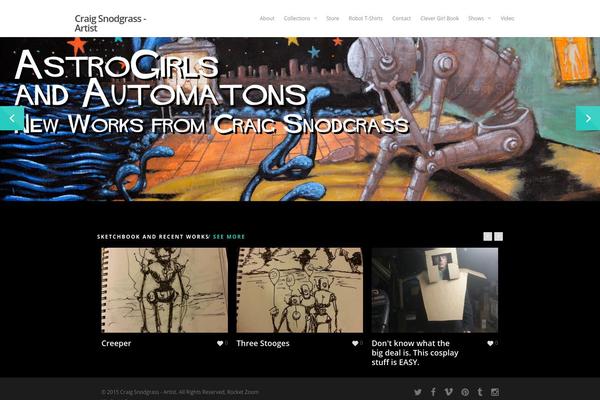Open the Shows menu item
Viewport: 600px width, 400px height.
pyautogui.click(x=476, y=18)
